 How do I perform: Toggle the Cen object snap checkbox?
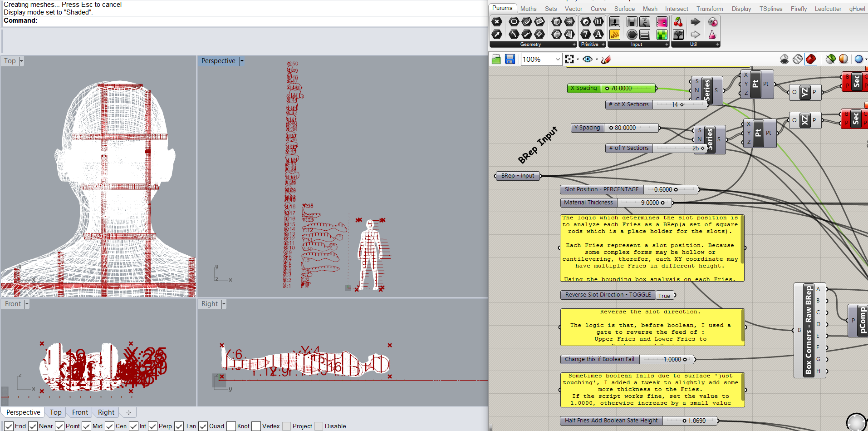[x=109, y=426]
